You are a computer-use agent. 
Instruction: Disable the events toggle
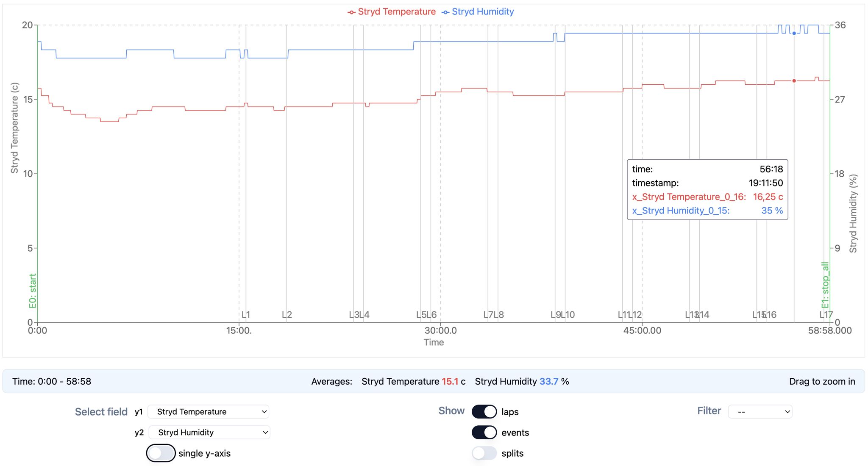(x=484, y=432)
